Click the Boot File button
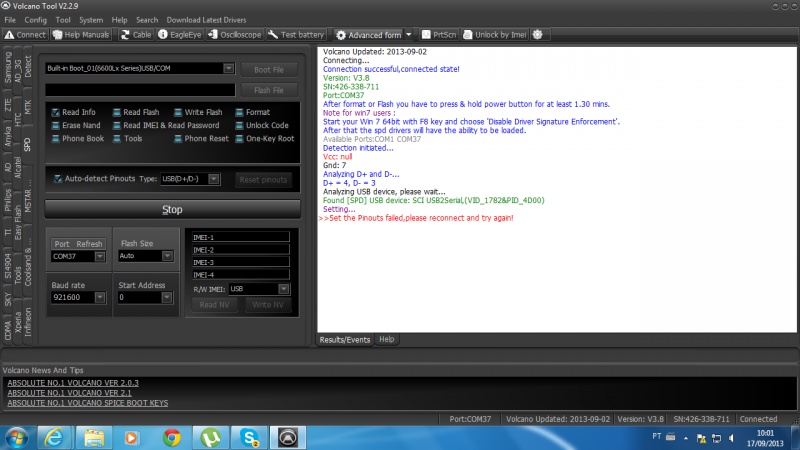 (269, 69)
